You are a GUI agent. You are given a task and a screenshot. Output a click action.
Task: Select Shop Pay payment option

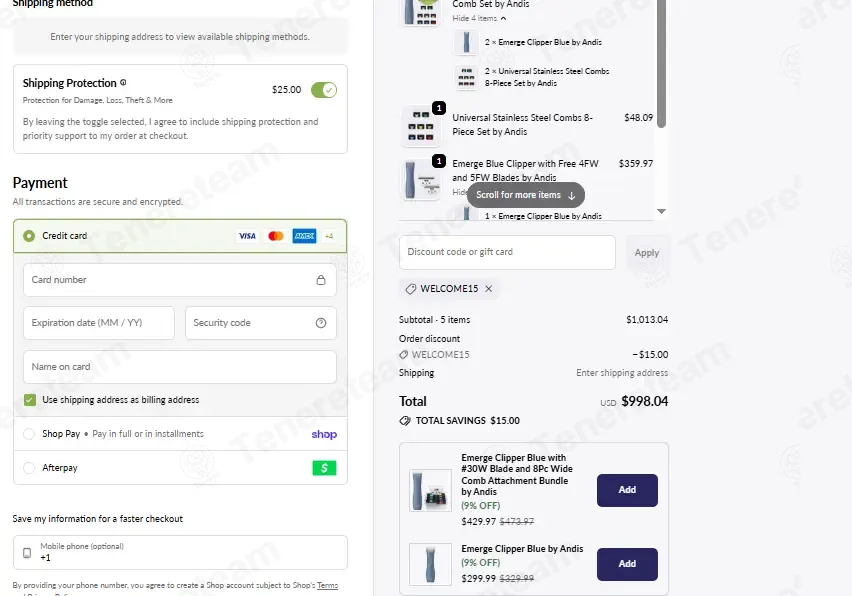(x=29, y=434)
